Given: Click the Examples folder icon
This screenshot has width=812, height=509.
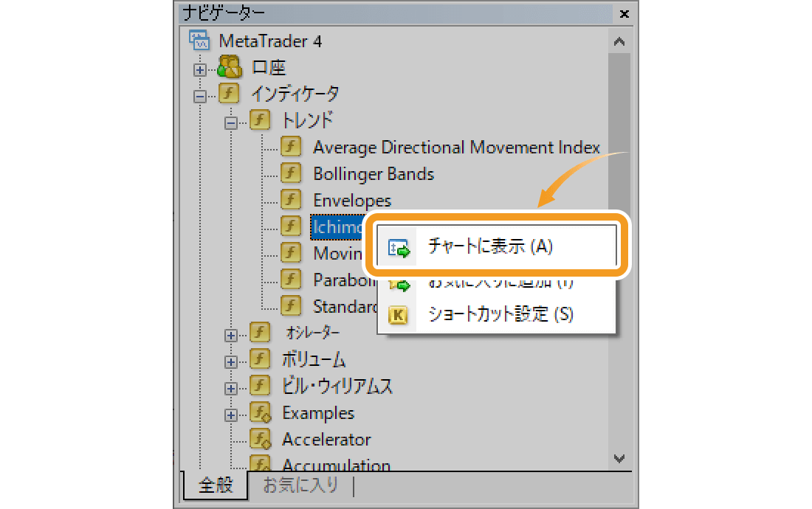Looking at the screenshot, I should (261, 412).
